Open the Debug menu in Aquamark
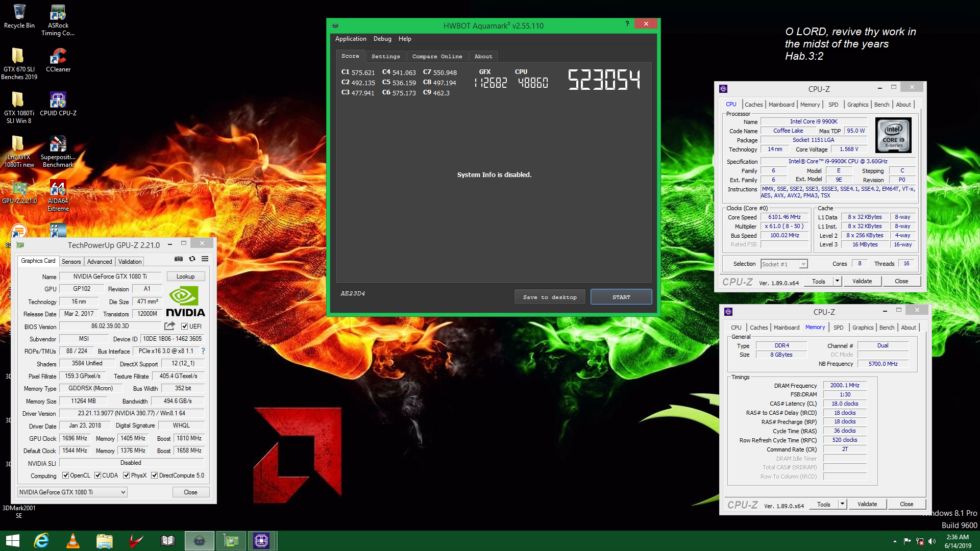 382,39
